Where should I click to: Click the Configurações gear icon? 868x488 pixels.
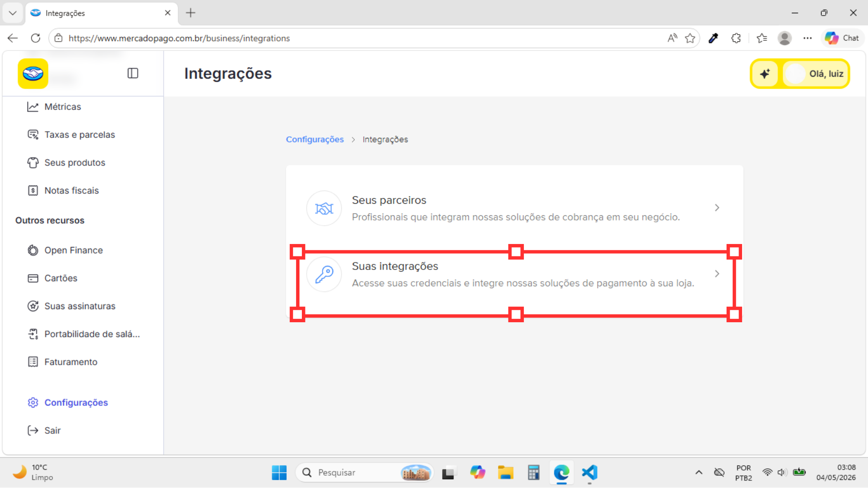click(33, 402)
